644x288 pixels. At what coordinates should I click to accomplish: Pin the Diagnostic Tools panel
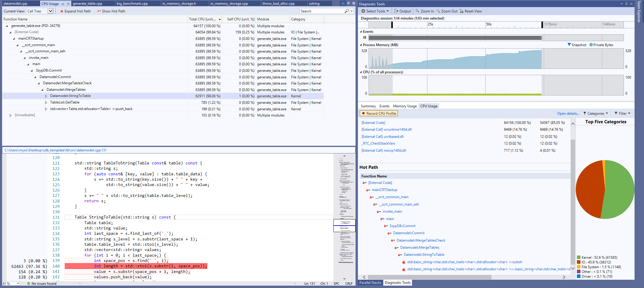[626, 4]
